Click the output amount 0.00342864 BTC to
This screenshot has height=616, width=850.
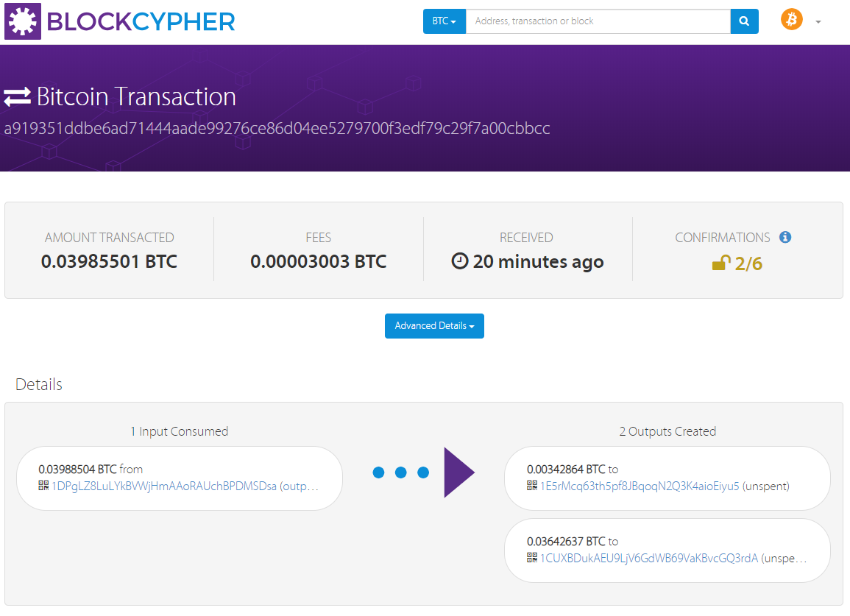pos(573,469)
